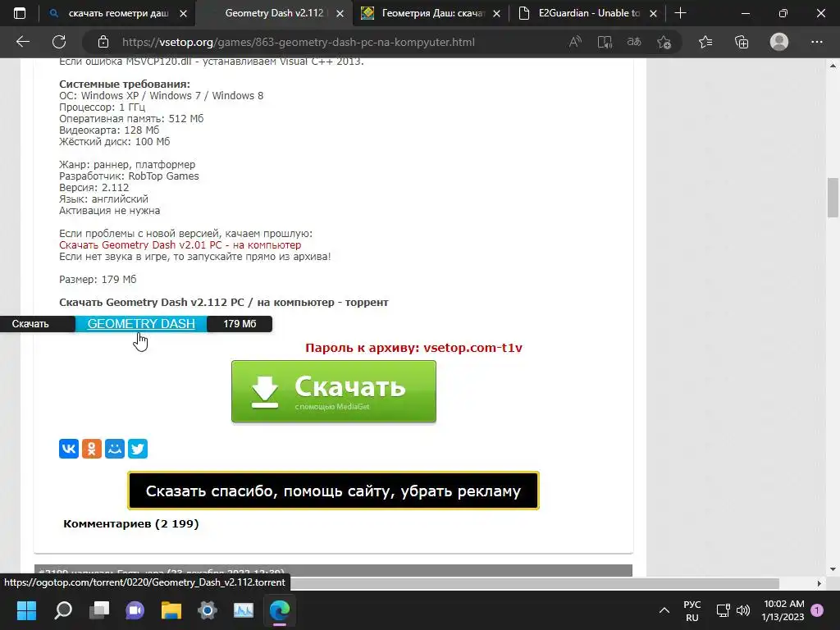
Task: Open volume control tray icon
Action: [x=743, y=610]
